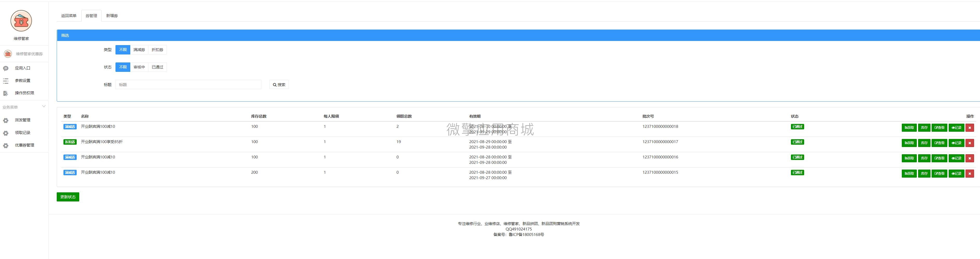Click 领取 for batch 1237100000000016
Viewport: 980px width, 259px height.
pos(909,158)
